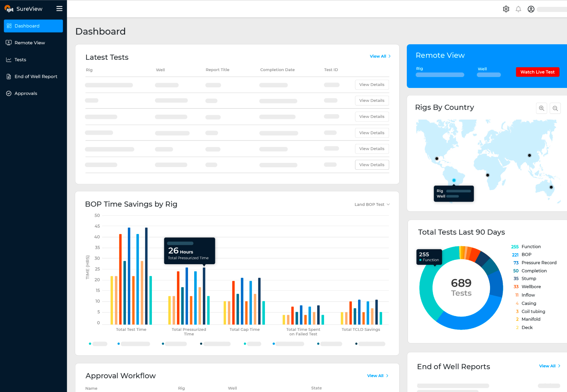This screenshot has width=567, height=392.
Task: Click the hamburger menu icon
Action: coord(59,9)
